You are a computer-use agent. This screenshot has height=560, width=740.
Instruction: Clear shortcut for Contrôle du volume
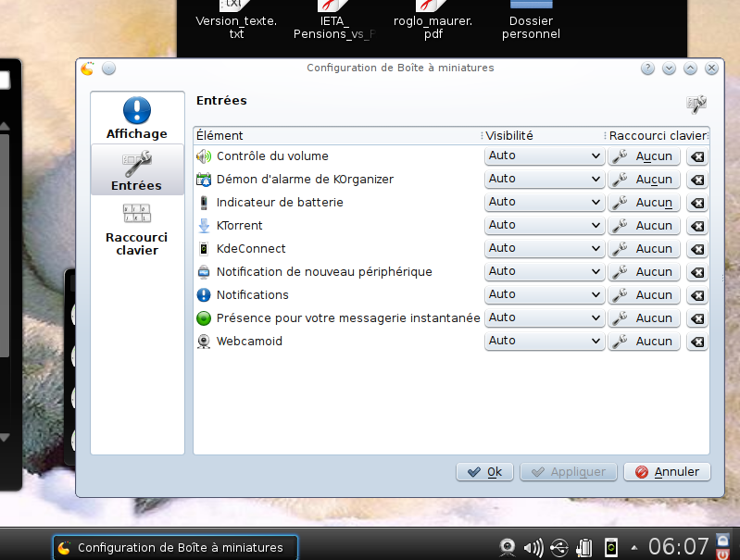[697, 156]
